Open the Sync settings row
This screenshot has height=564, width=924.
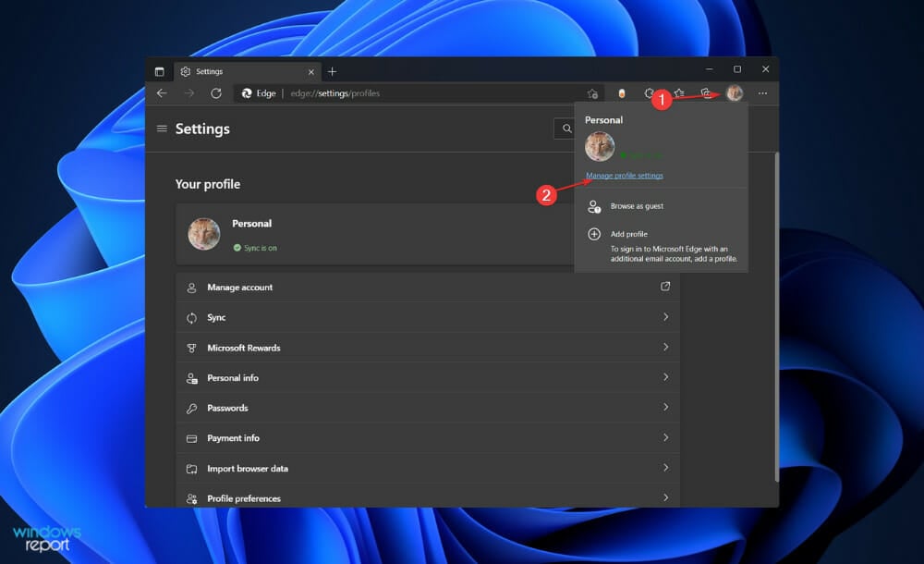[x=428, y=317]
